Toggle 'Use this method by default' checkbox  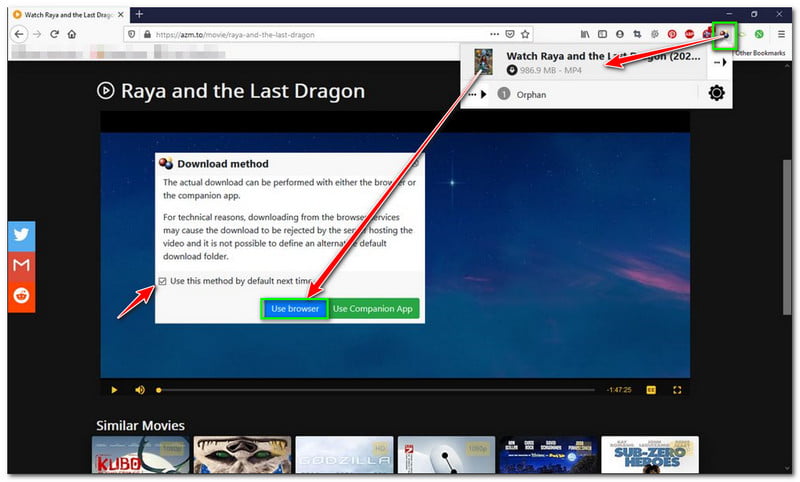tap(162, 281)
